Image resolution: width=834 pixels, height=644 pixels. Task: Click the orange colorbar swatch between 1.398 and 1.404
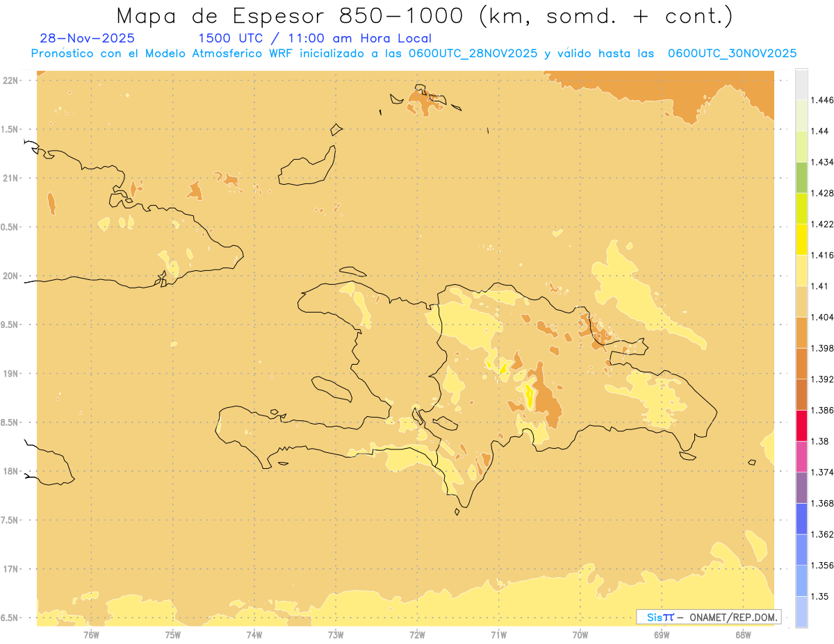click(x=801, y=333)
